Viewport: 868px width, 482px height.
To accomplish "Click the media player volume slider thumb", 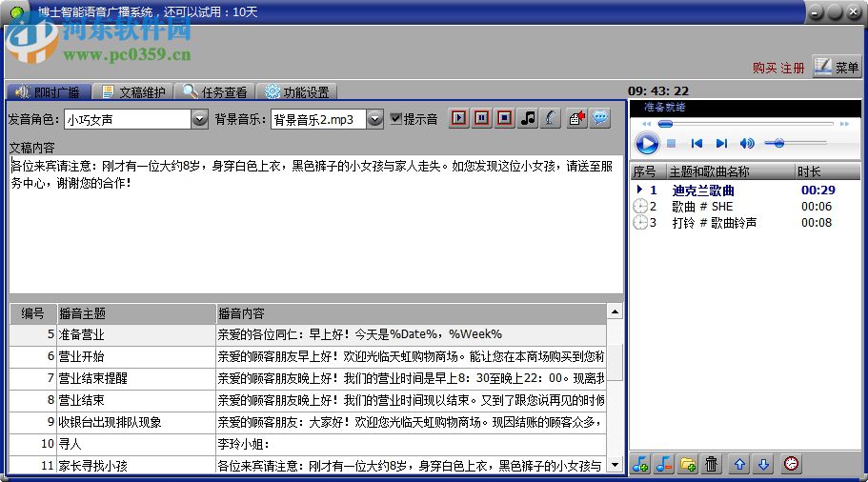I will tap(778, 143).
